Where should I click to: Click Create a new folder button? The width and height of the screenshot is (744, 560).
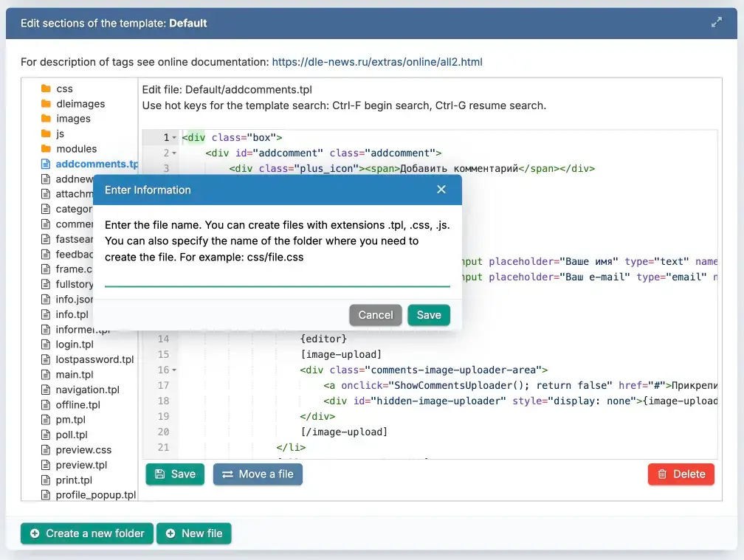[87, 533]
